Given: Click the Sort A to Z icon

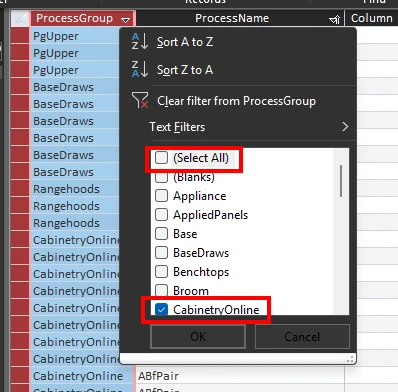Looking at the screenshot, I should (x=140, y=42).
